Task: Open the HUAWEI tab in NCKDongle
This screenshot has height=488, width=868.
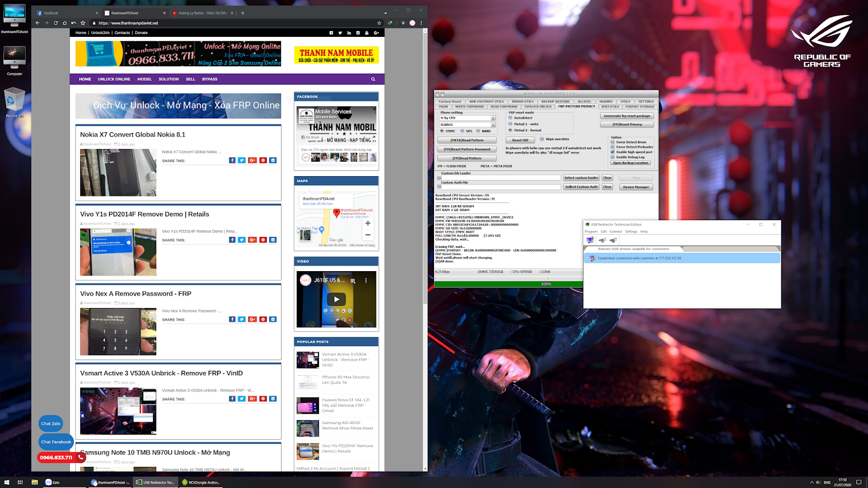Action: (x=606, y=101)
